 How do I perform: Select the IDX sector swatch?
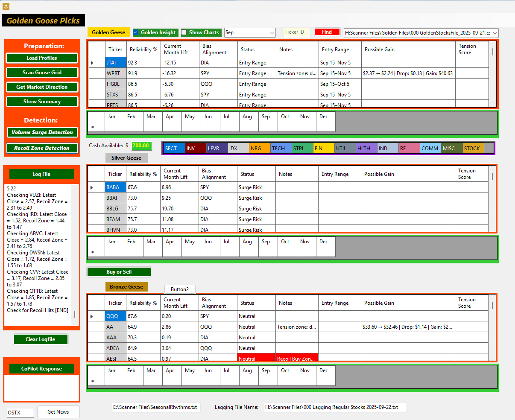(x=238, y=149)
